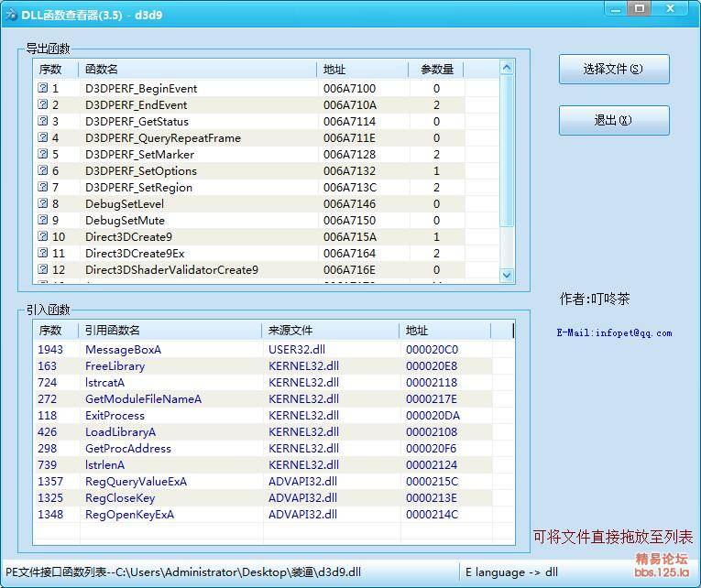Click the icon beside D3DPERF_SetRegion row 7

point(43,187)
